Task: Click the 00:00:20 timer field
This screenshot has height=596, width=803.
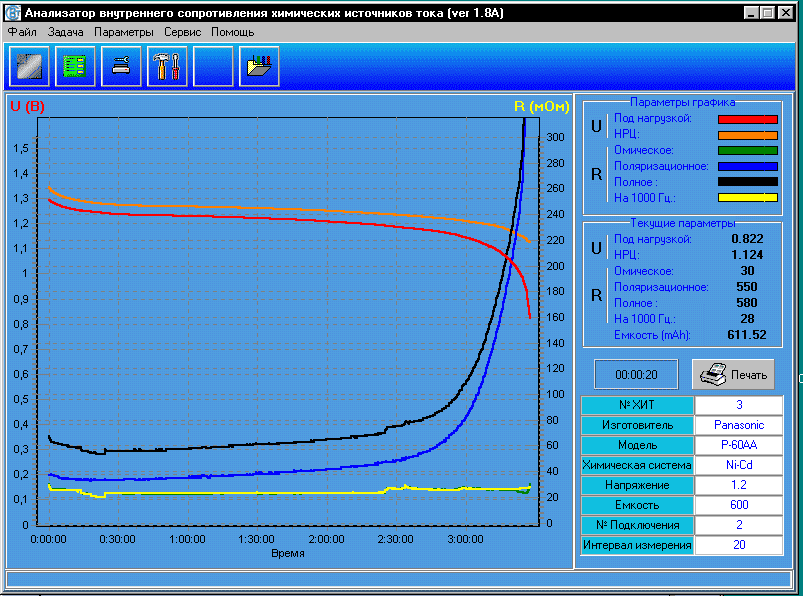Action: pyautogui.click(x=636, y=374)
